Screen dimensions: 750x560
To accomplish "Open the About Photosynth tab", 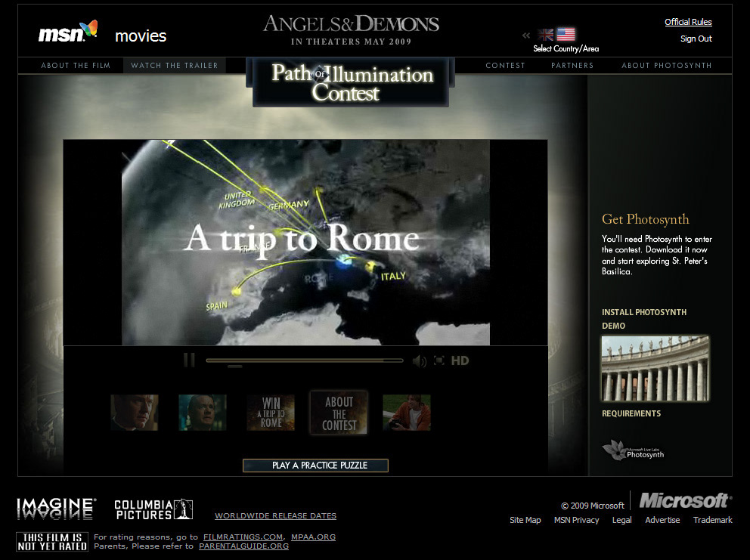I will [666, 66].
